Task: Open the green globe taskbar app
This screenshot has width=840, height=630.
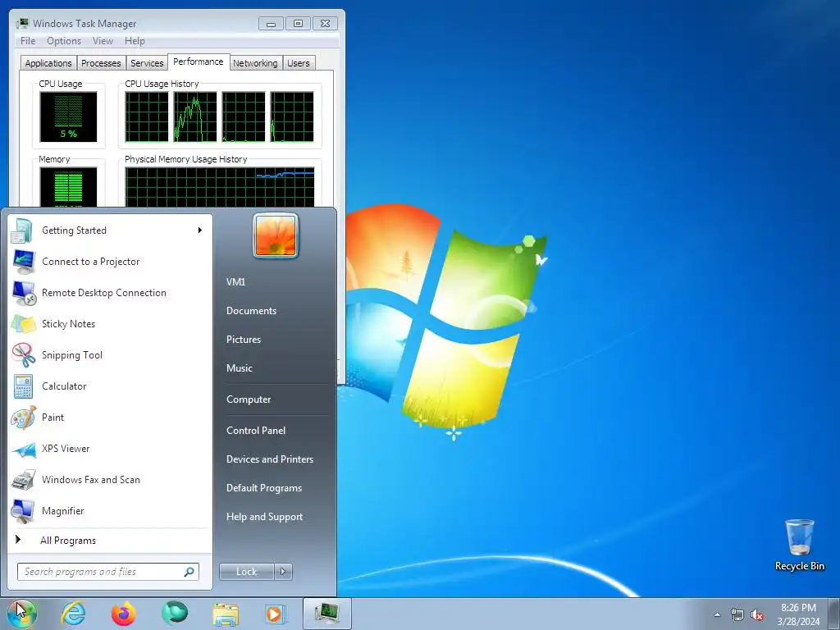Action: point(174,614)
